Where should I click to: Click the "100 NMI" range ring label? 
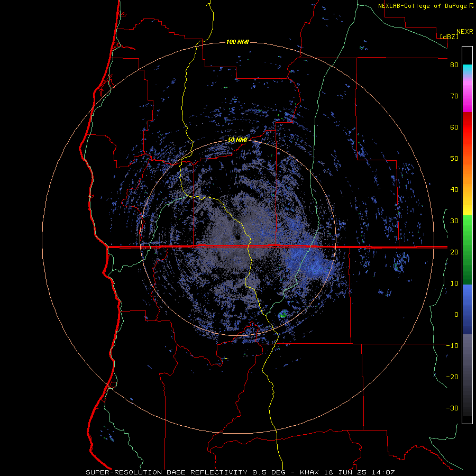point(237,42)
